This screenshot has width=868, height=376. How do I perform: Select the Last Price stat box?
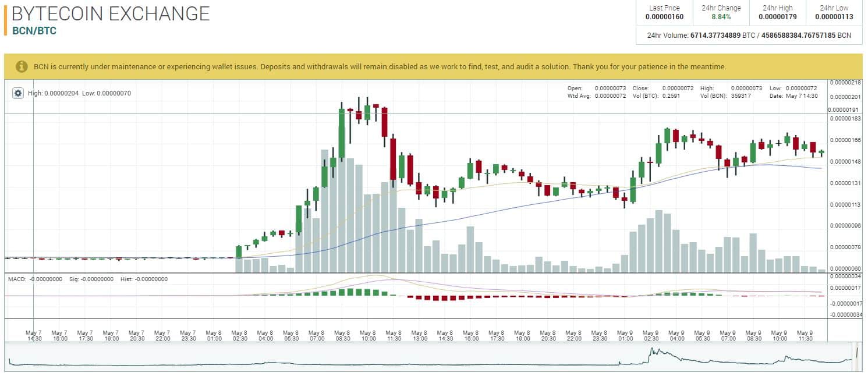click(664, 12)
